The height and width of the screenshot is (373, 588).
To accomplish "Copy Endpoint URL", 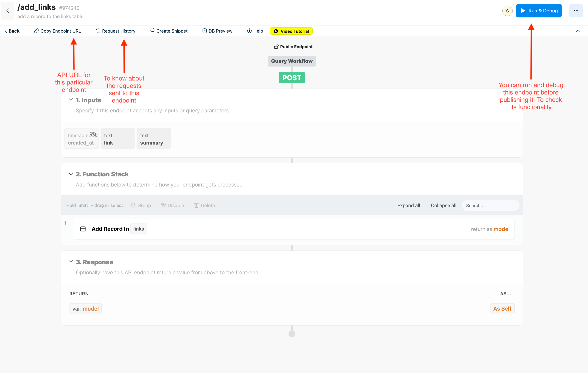I will click(57, 31).
